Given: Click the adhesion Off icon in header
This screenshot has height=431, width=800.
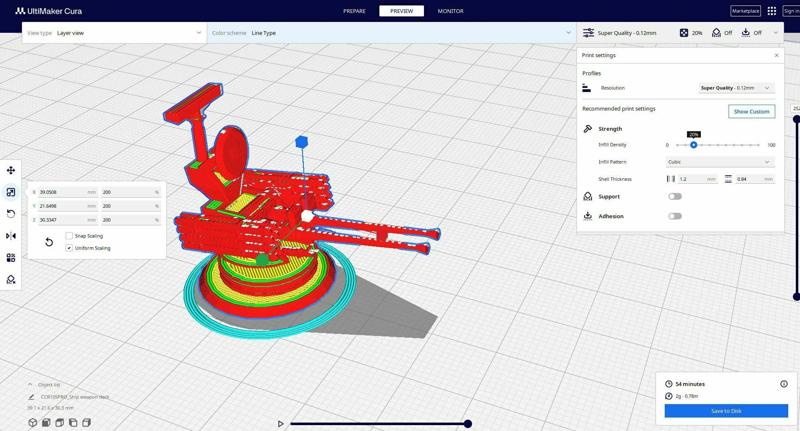Looking at the screenshot, I should coord(746,33).
